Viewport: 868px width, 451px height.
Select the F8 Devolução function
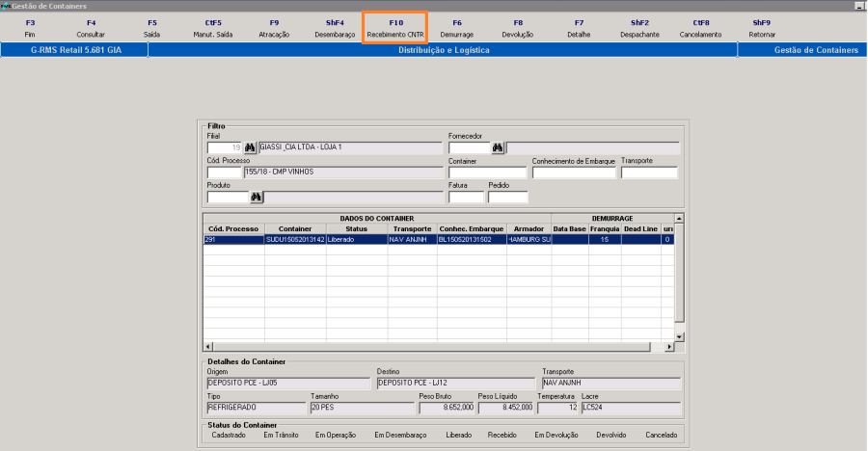coord(518,28)
